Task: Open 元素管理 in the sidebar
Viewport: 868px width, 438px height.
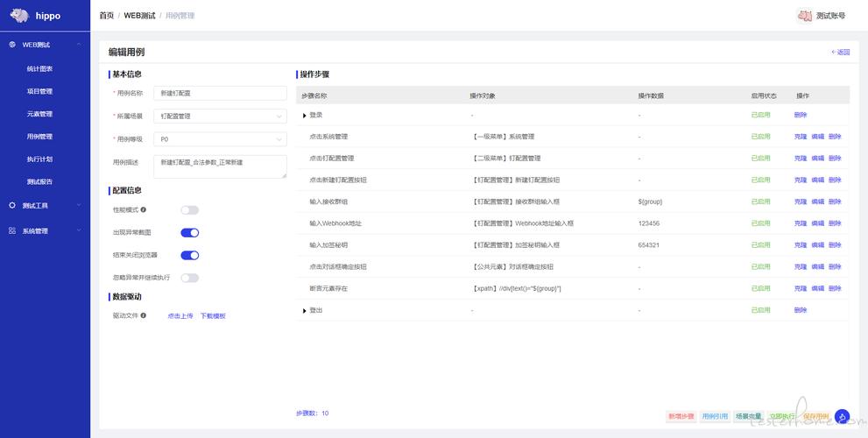Action: pyautogui.click(x=40, y=114)
